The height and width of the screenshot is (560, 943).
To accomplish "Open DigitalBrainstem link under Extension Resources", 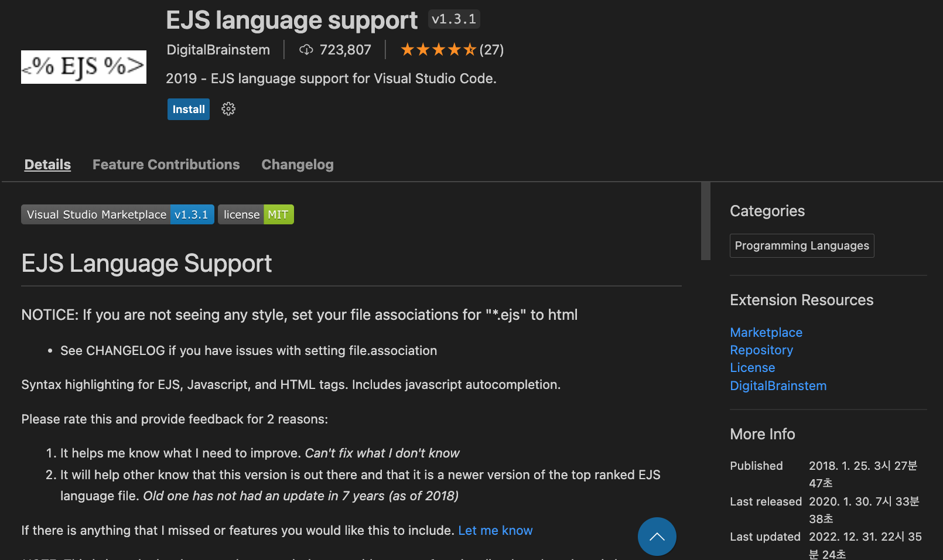I will [x=778, y=385].
